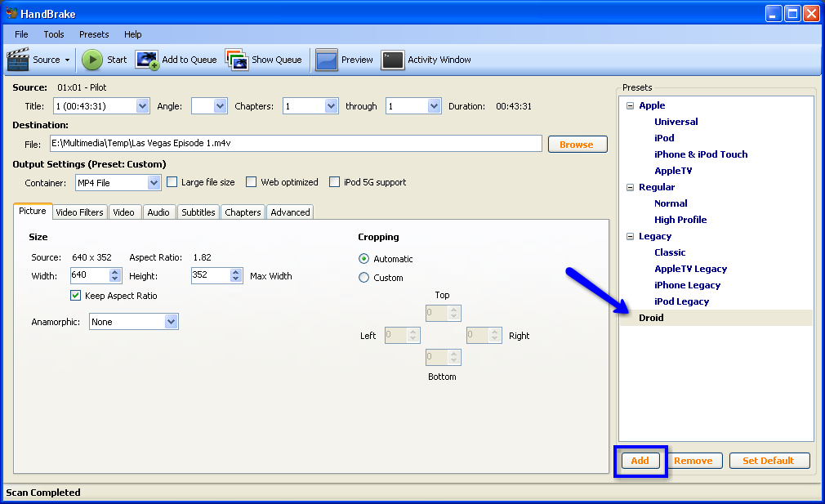This screenshot has width=825, height=504.
Task: Select the High Profile preset
Action: click(x=680, y=220)
